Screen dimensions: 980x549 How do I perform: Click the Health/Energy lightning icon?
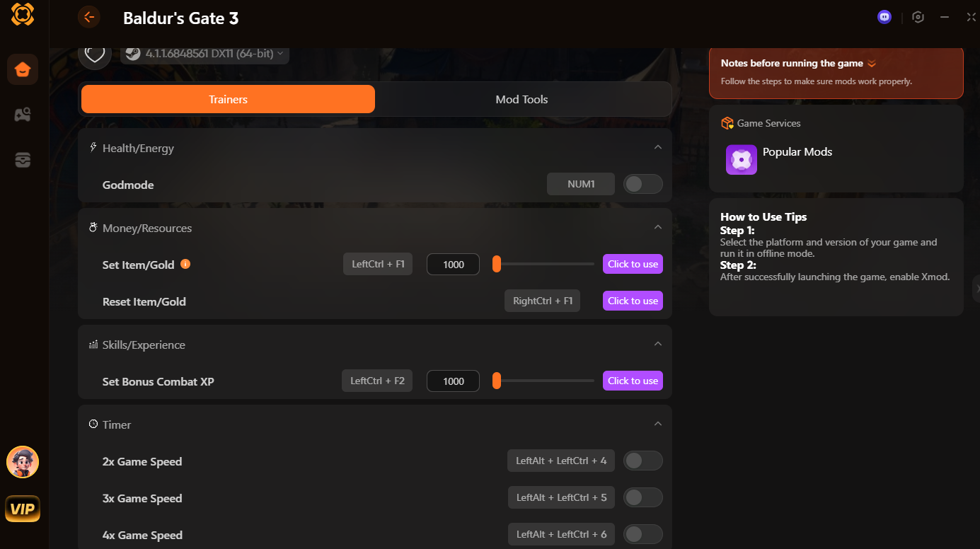click(93, 148)
